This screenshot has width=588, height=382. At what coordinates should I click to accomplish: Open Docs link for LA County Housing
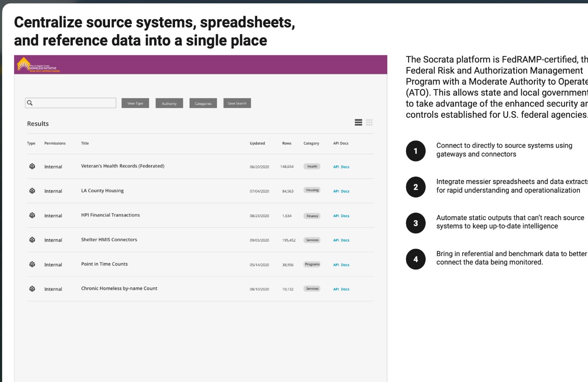[x=345, y=191]
